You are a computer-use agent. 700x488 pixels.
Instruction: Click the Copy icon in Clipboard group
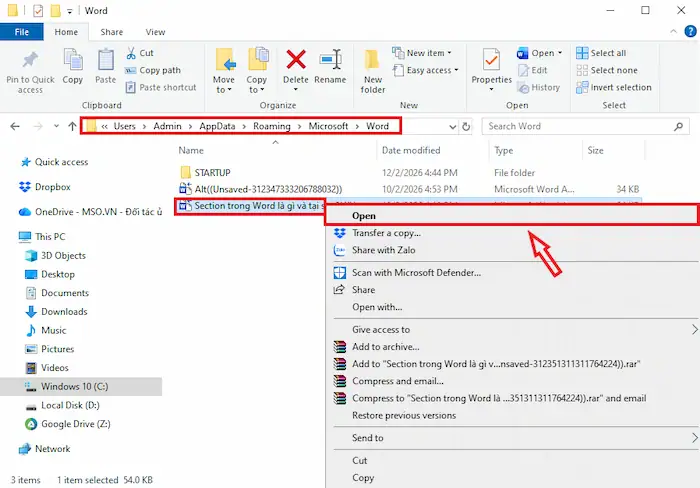pyautogui.click(x=73, y=60)
